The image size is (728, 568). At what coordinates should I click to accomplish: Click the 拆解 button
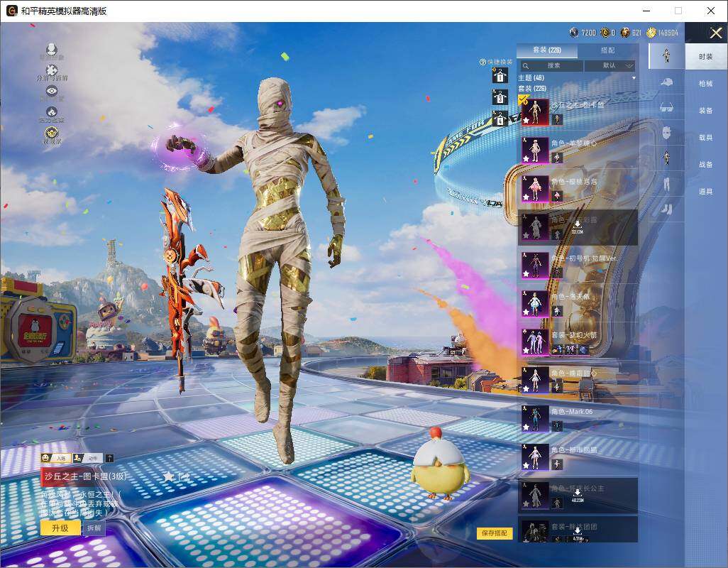pos(94,528)
